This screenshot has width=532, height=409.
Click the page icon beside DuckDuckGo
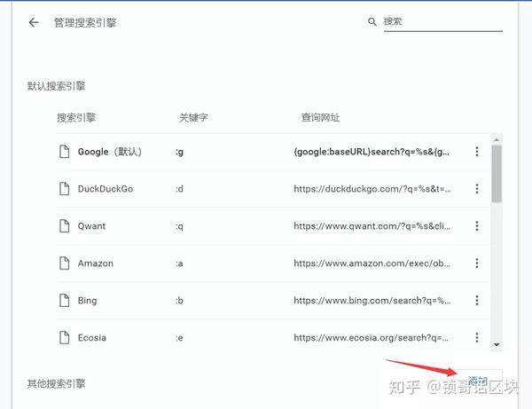point(64,189)
